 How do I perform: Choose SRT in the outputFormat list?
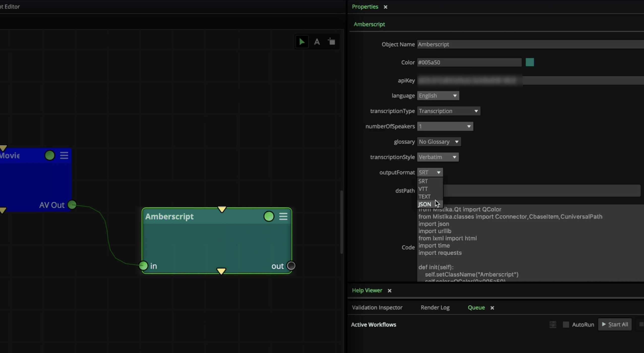tap(430, 181)
